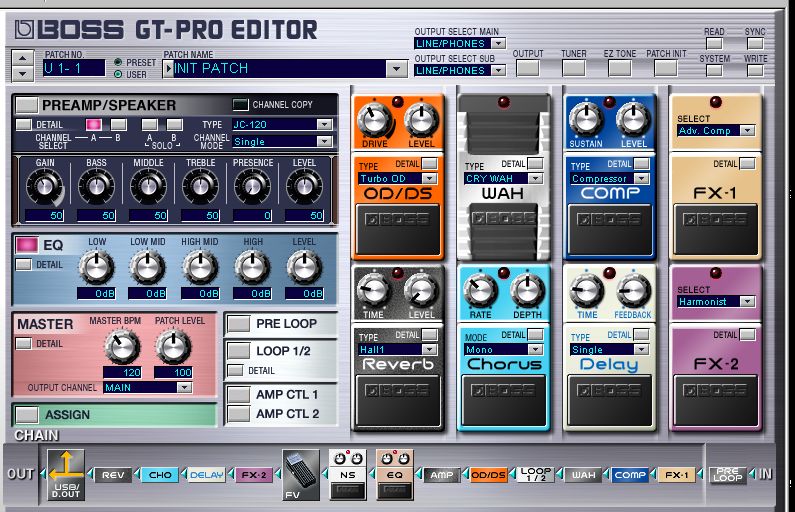Click the preamp GAIN knob
The width and height of the screenshot is (795, 512).
click(45, 187)
